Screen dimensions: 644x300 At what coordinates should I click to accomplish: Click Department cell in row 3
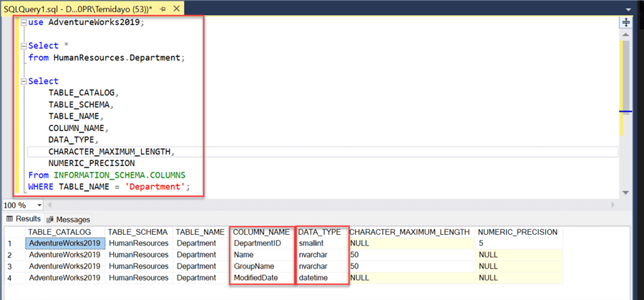[x=201, y=266]
